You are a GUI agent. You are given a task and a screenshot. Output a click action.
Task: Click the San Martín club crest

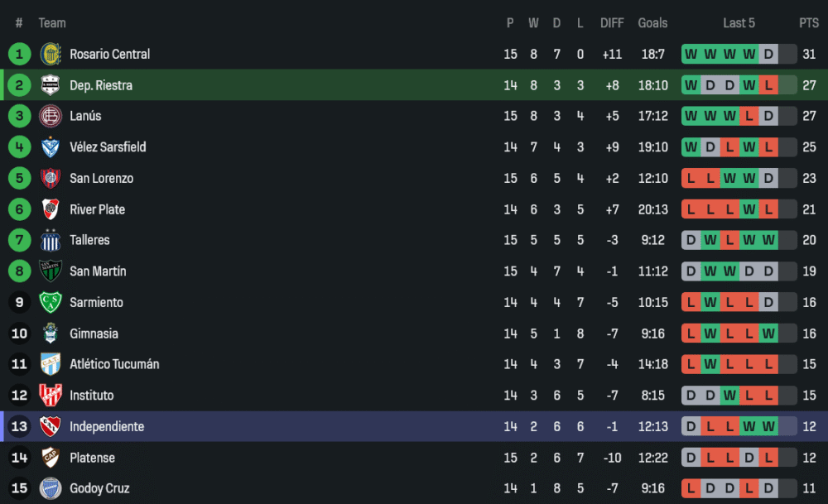click(x=51, y=271)
